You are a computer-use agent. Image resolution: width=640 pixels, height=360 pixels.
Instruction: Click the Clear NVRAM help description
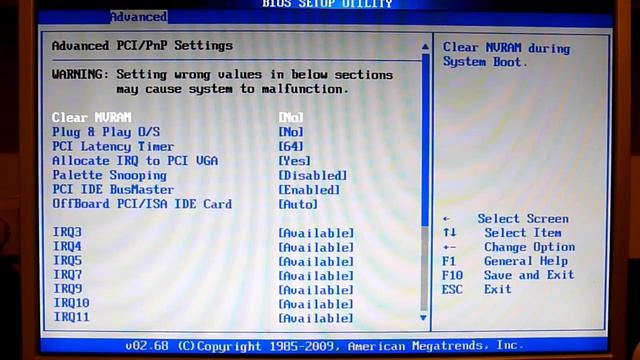(507, 55)
